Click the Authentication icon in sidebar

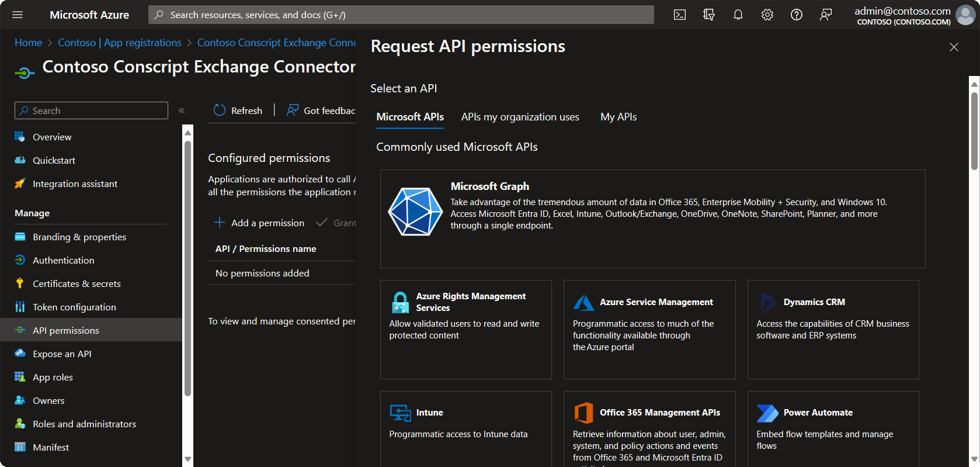20,260
